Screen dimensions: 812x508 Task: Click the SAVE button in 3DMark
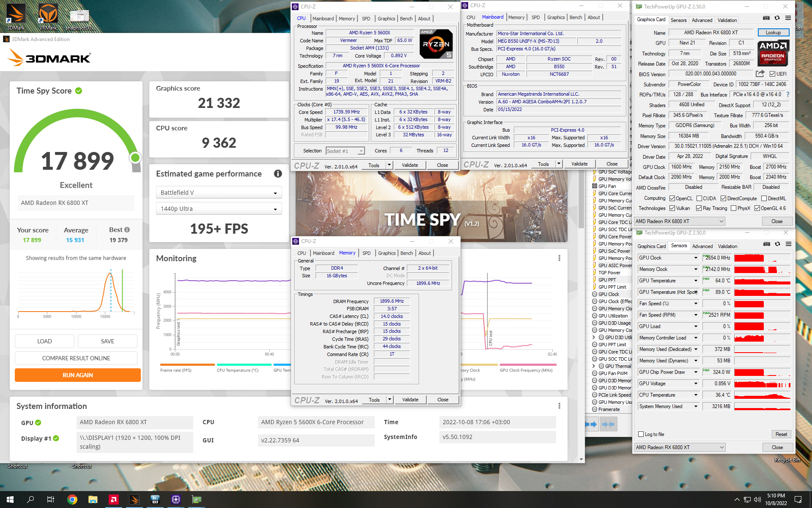point(107,341)
